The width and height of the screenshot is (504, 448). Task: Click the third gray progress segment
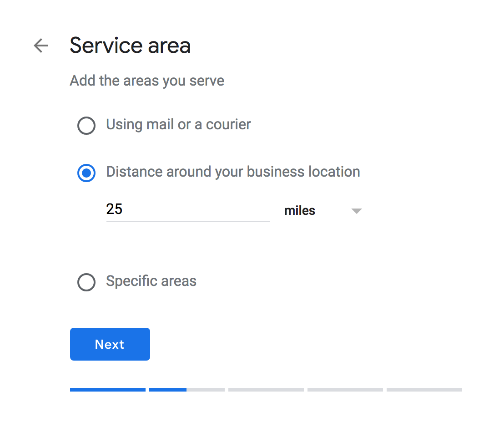point(266,390)
